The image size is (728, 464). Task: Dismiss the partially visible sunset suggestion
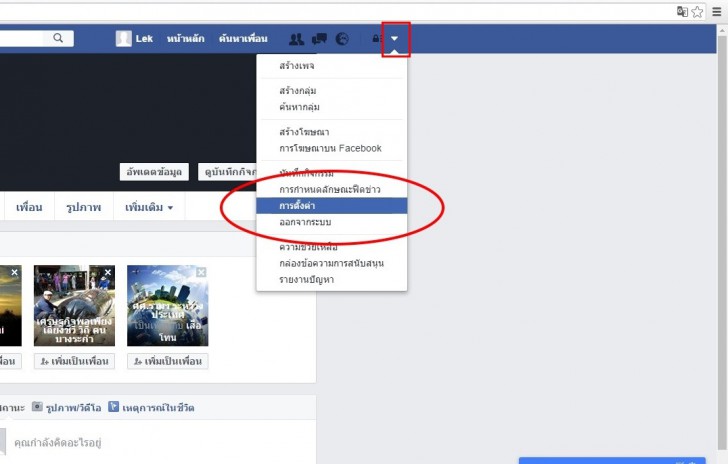pyautogui.click(x=14, y=273)
